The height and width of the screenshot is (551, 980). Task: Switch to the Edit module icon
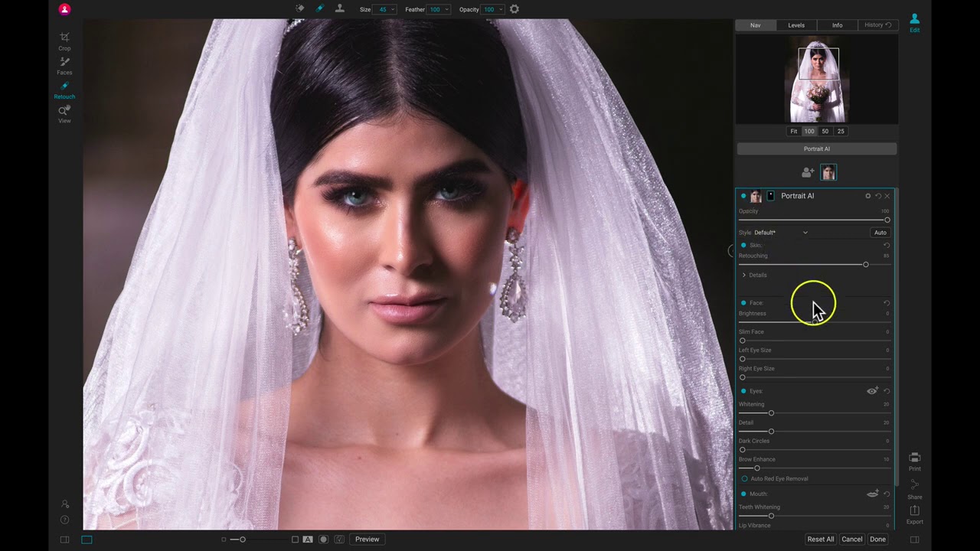[x=914, y=23]
